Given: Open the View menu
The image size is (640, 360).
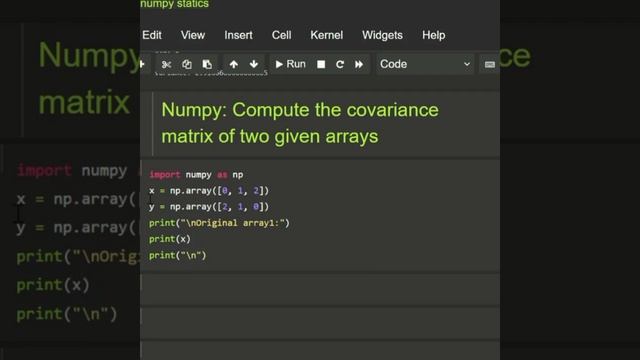Looking at the screenshot, I should [193, 35].
